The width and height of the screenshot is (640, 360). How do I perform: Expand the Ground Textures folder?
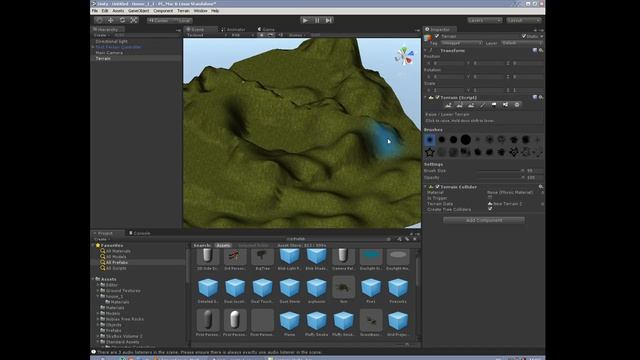[98, 291]
